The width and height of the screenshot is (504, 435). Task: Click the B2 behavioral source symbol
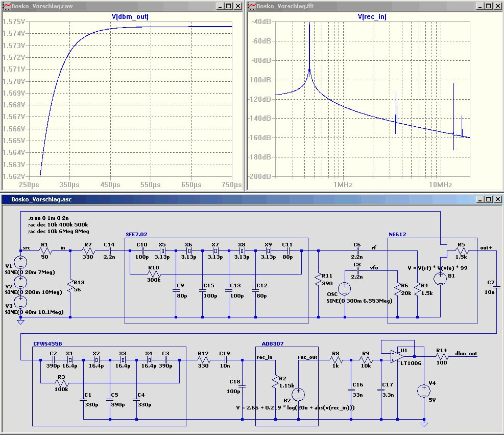298,394
